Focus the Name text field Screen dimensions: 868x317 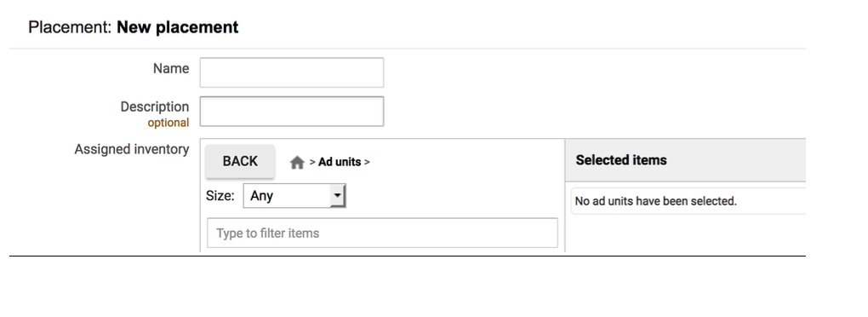click(x=292, y=72)
